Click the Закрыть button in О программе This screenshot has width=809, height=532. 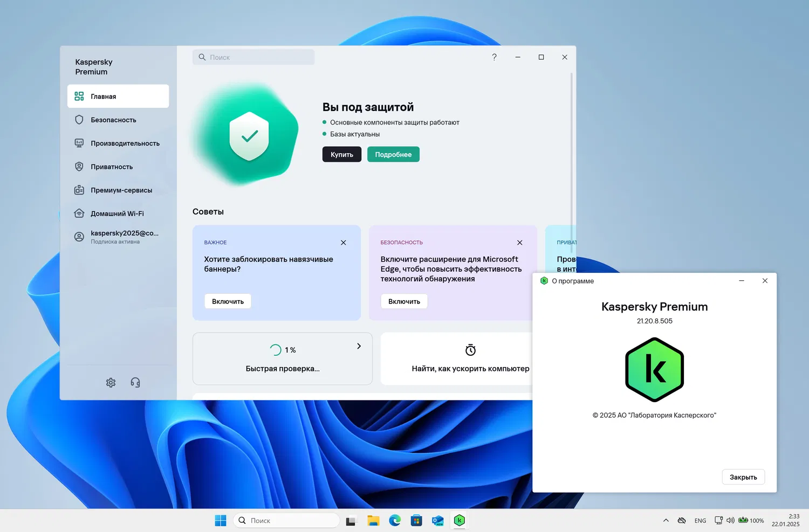[743, 477]
